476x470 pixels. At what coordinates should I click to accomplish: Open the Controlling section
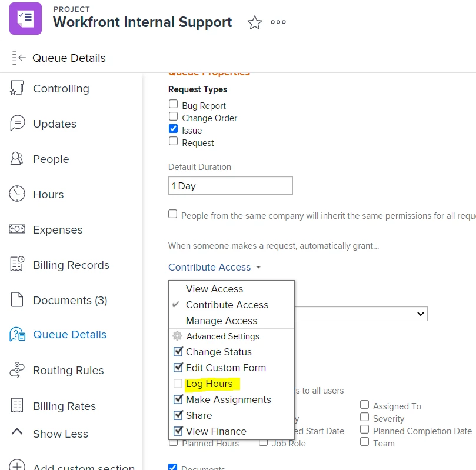(61, 89)
